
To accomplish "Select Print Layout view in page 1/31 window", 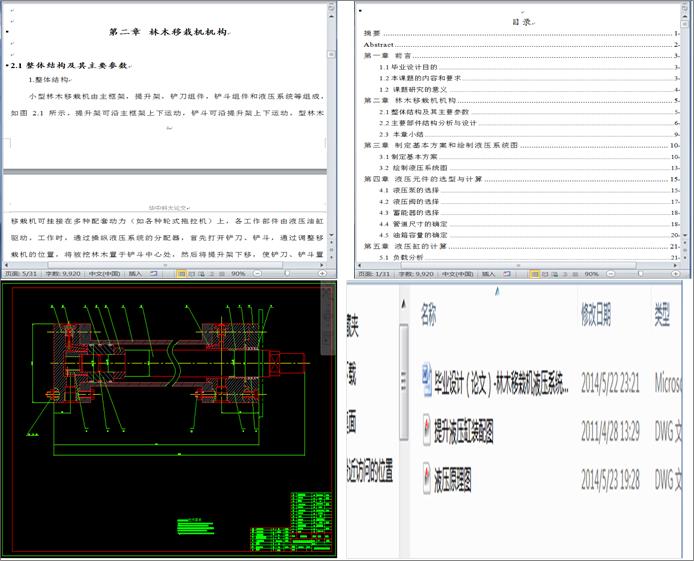I will (535, 274).
